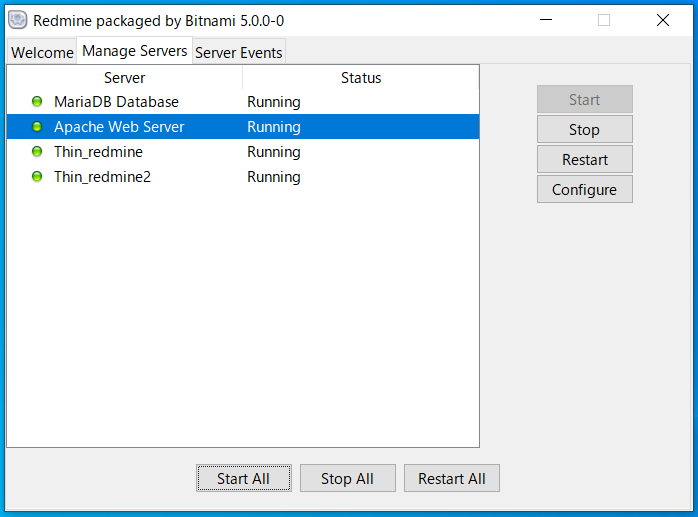Select the MariaDB Database row
The image size is (698, 517).
tap(116, 102)
